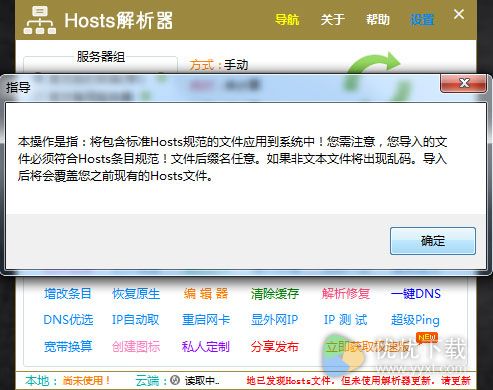Click the 私人定制 link
Viewport: 493px width, 390px height.
[206, 346]
